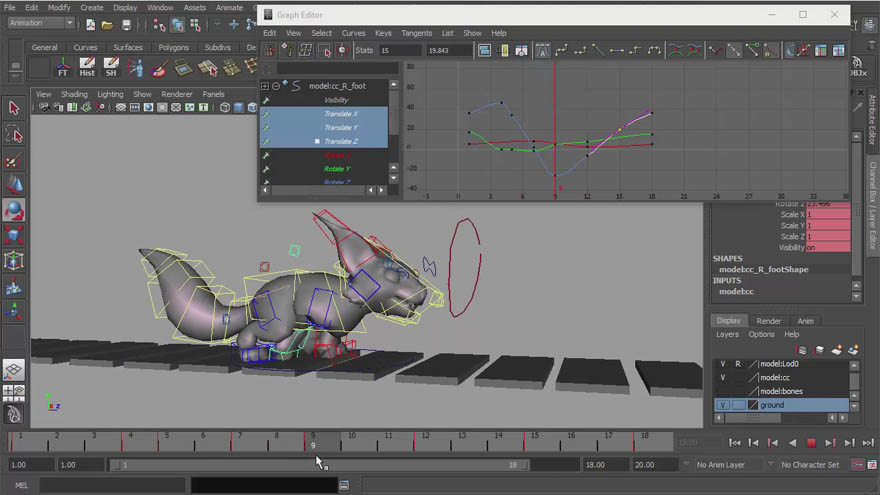Image resolution: width=880 pixels, height=495 pixels.
Task: Click create layer from selected icon
Action: (x=853, y=350)
